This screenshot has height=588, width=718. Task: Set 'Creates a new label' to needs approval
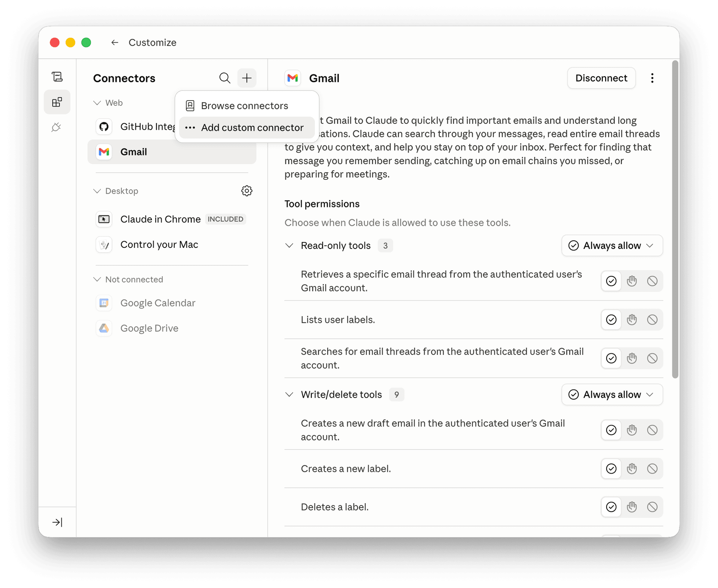pyautogui.click(x=632, y=468)
